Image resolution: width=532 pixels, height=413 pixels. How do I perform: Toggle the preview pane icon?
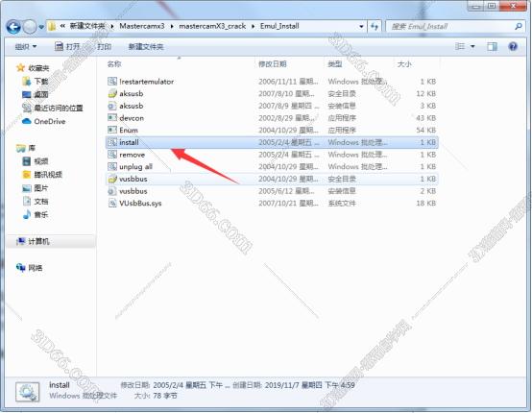tap(492, 46)
